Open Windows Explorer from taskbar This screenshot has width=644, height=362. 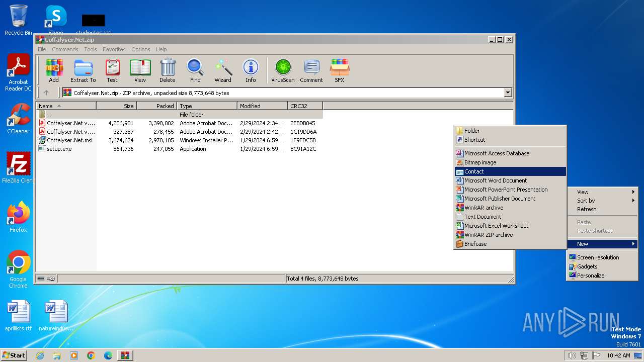tap(57, 355)
